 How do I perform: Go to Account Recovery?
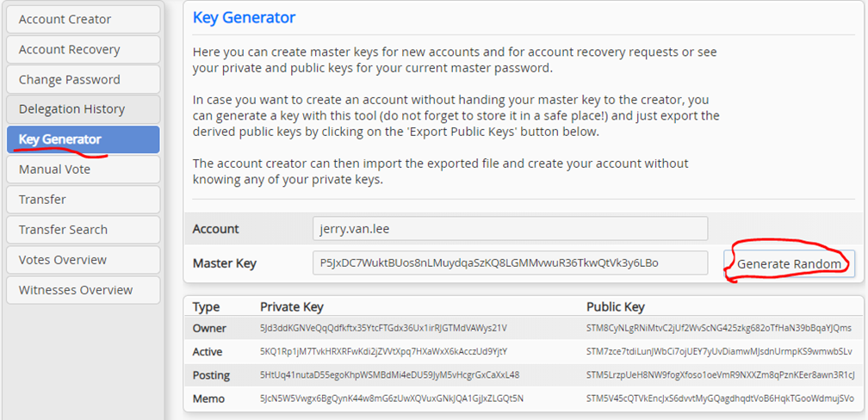point(83,49)
